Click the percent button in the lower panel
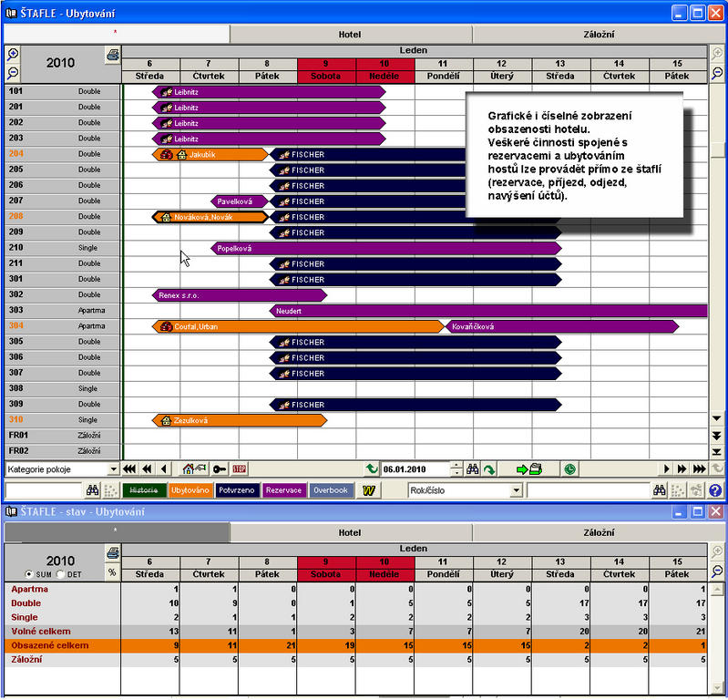Screen dimensions: 728x700 click(112, 572)
